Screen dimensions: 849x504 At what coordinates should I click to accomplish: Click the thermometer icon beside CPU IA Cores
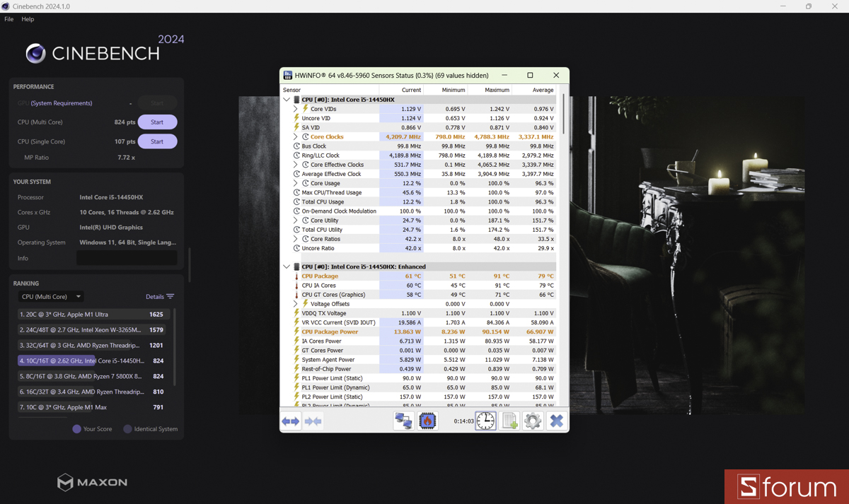pos(297,286)
